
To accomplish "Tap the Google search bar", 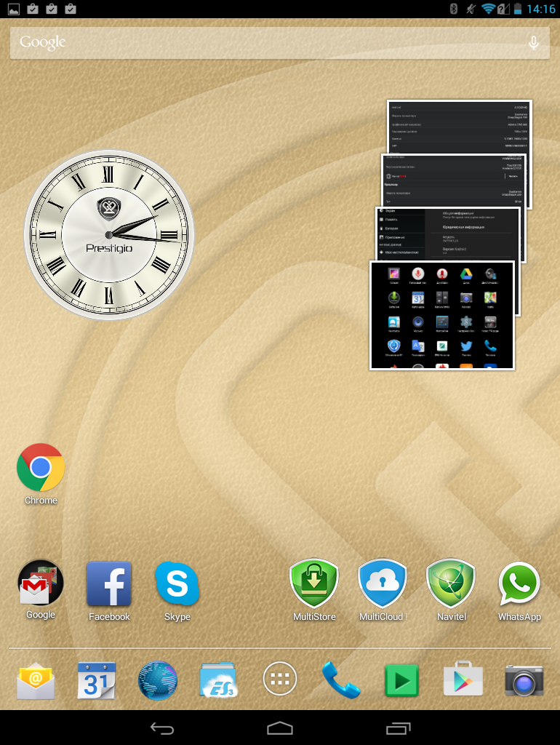I will point(280,43).
